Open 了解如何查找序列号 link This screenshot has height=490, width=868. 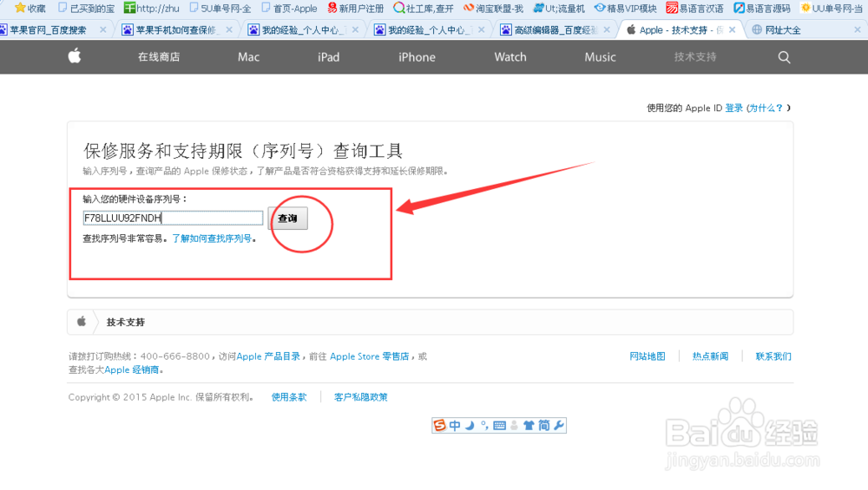point(212,238)
